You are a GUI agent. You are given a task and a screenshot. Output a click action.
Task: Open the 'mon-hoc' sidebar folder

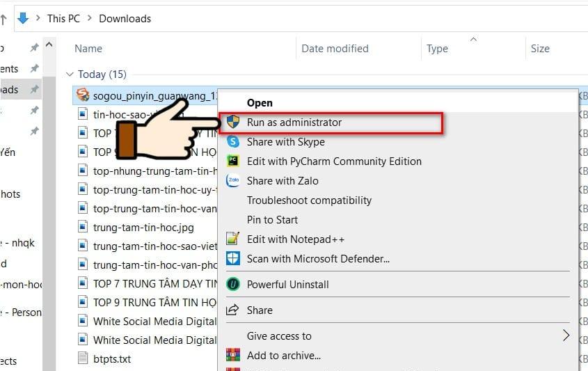point(21,285)
